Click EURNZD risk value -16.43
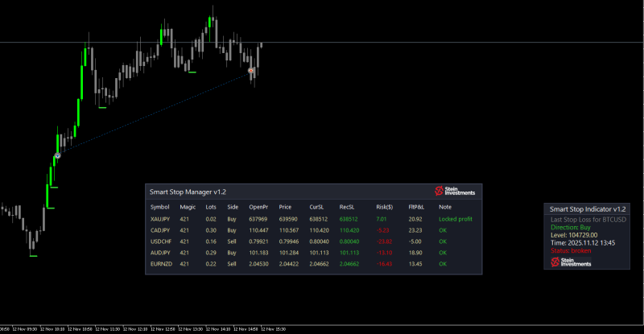Viewport: 644px width, 334px height. pos(384,264)
